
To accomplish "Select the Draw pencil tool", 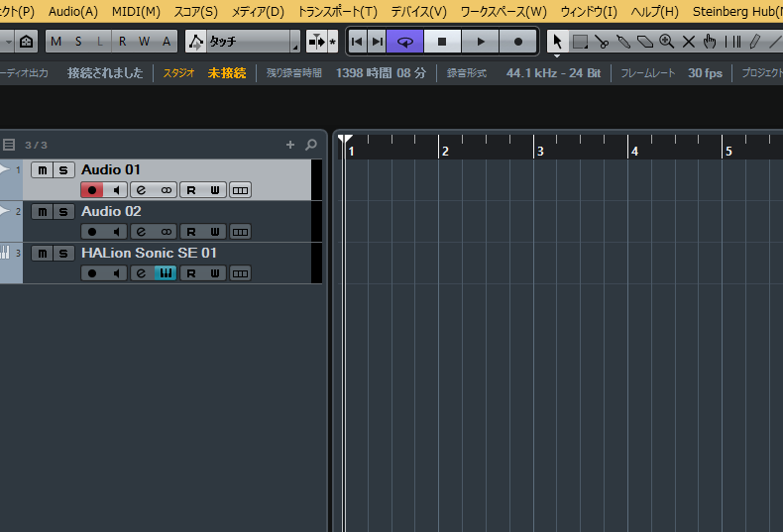I will pyautogui.click(x=754, y=42).
